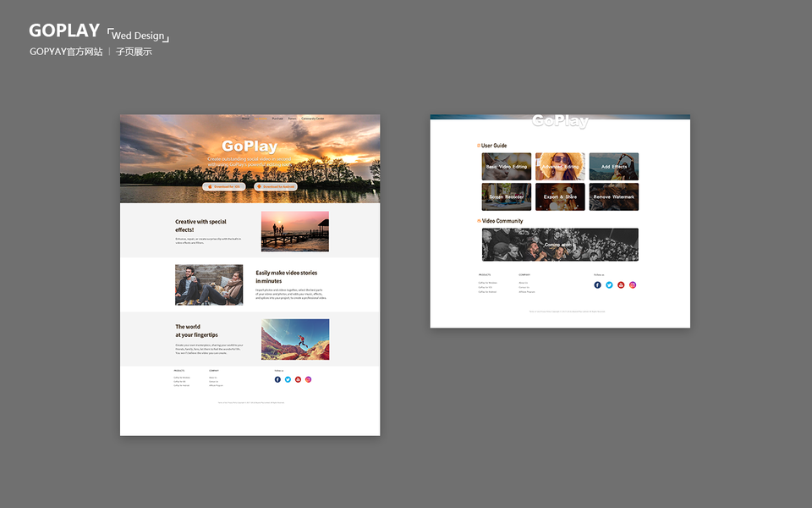812x508 pixels.
Task: Open Community Center in the navigation
Action: coord(313,119)
